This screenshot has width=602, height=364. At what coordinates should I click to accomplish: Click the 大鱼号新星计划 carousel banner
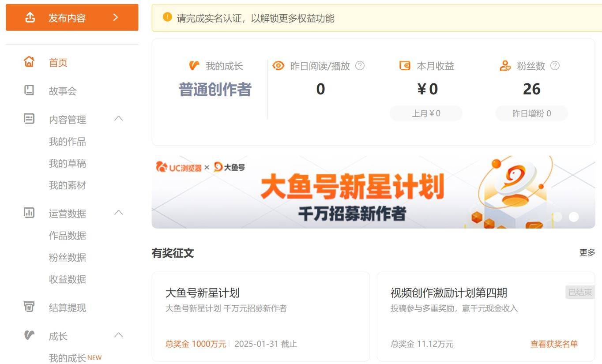[373, 192]
